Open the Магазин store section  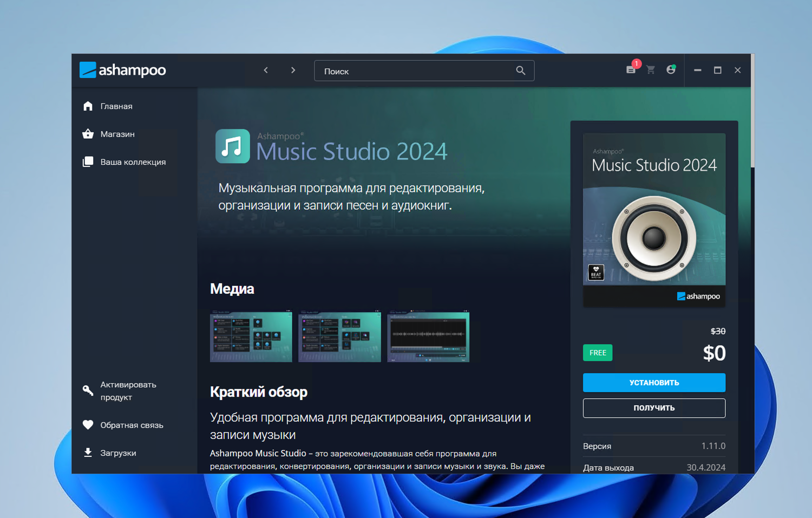point(117,134)
